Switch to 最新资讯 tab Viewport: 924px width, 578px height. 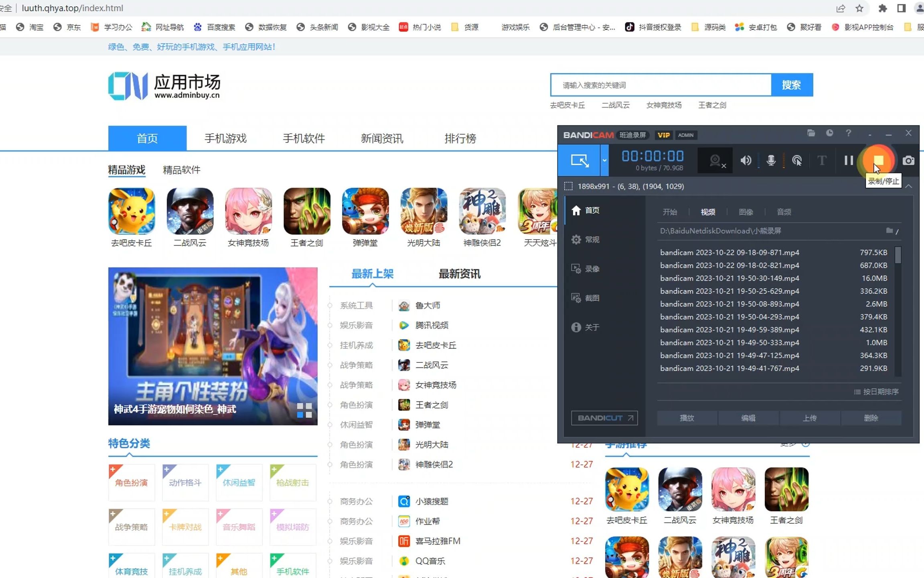(459, 274)
